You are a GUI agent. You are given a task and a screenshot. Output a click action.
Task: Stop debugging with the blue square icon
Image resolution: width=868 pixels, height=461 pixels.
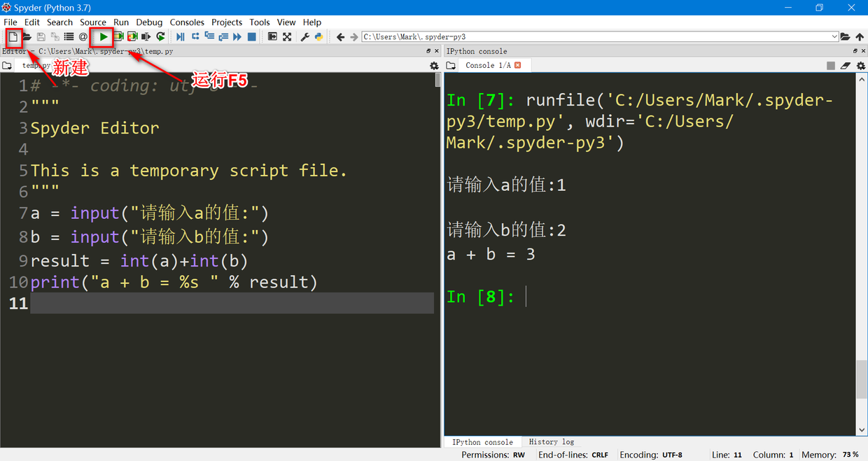click(252, 36)
